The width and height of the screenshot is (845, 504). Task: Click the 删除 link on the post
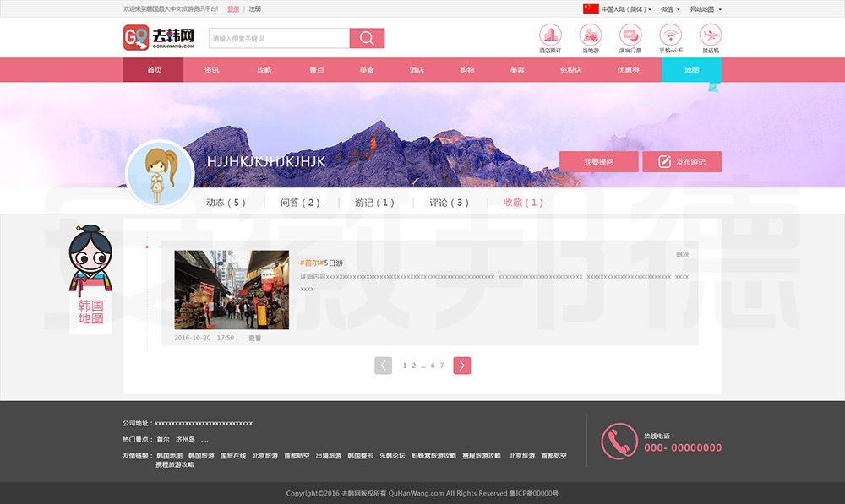coord(682,254)
